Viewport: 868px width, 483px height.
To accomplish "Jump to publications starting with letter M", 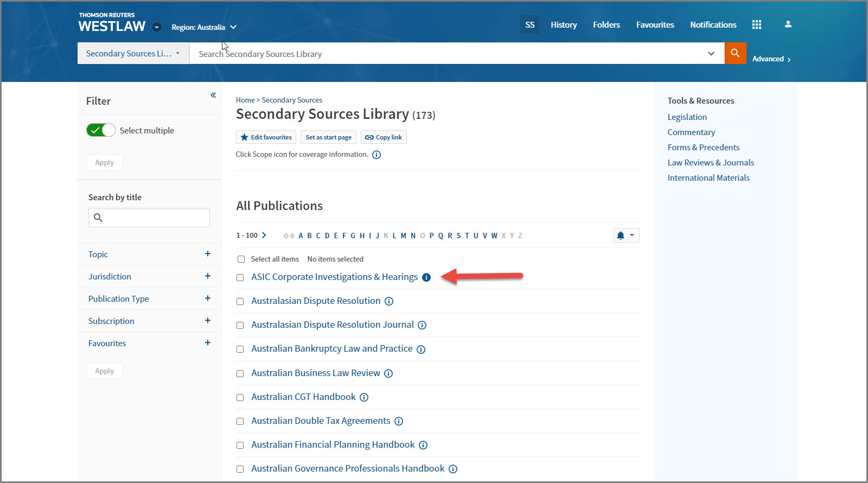I will coord(404,236).
